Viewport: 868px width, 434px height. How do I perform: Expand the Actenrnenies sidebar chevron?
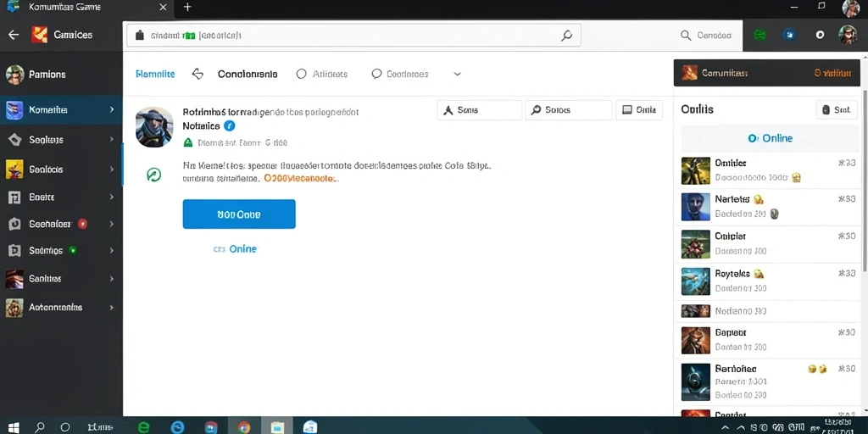112,307
